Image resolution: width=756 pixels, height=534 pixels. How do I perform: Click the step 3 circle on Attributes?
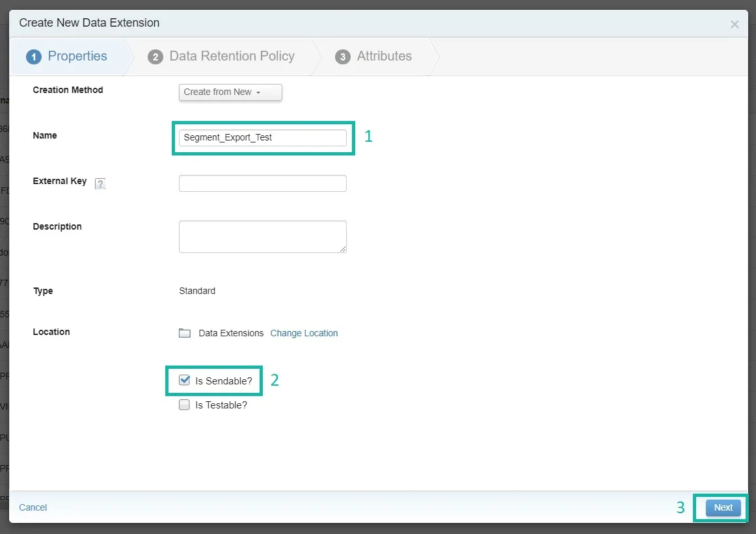[x=342, y=57]
